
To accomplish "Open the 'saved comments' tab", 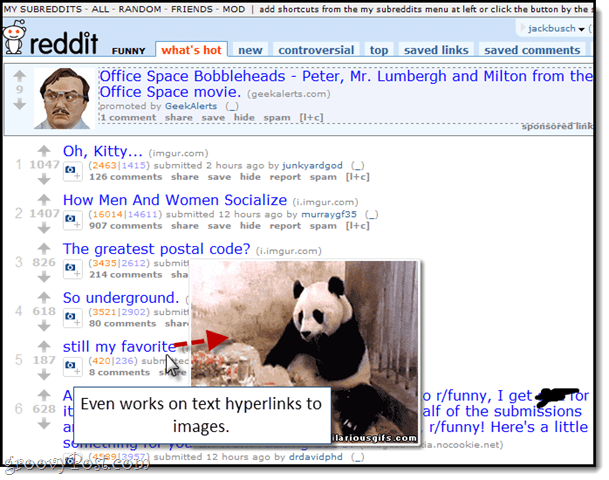I will coord(532,50).
